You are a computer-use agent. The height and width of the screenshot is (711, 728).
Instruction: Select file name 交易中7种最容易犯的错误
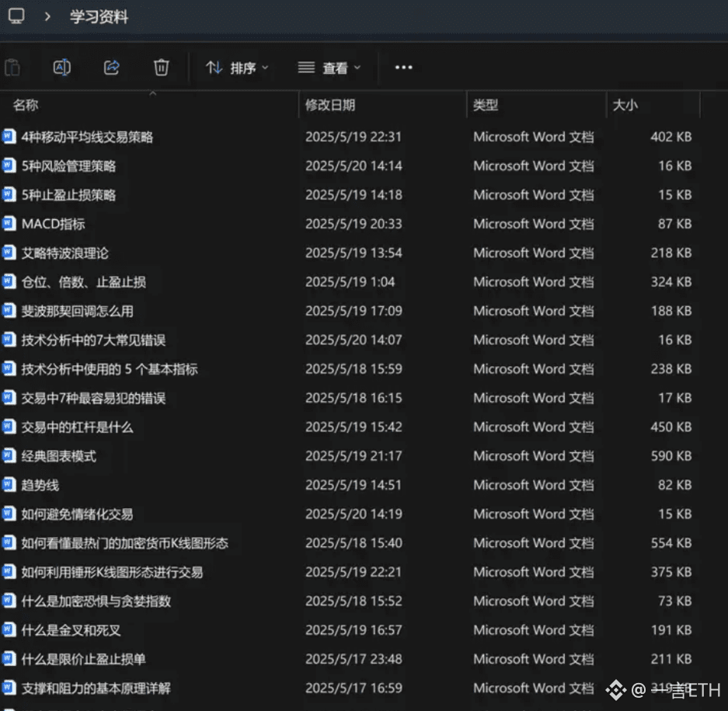(94, 398)
